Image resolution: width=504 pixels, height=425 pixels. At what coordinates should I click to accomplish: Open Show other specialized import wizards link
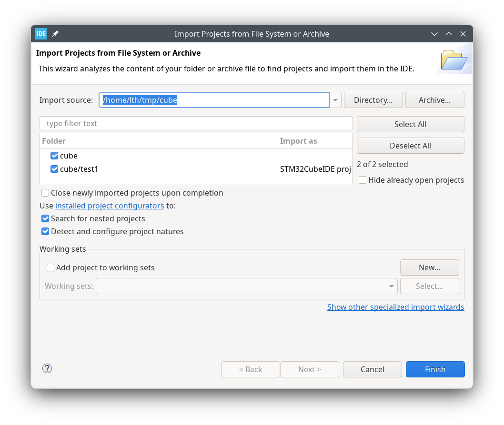395,307
